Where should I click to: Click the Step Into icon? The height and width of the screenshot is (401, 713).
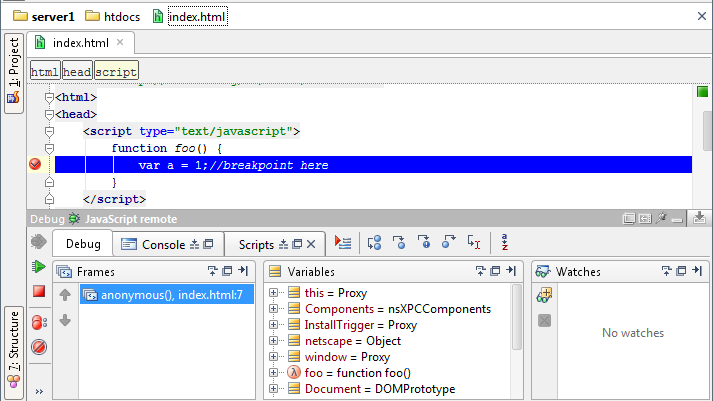[x=399, y=243]
